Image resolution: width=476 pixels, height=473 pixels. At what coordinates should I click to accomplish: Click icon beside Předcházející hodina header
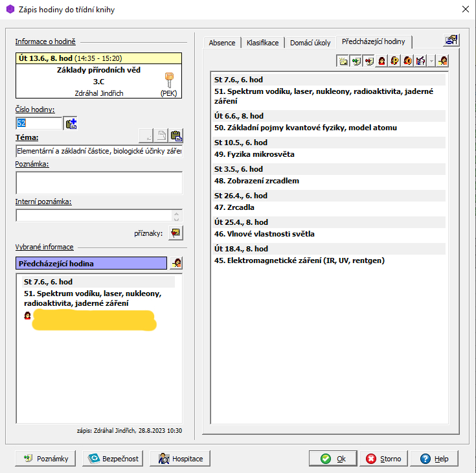point(176,263)
